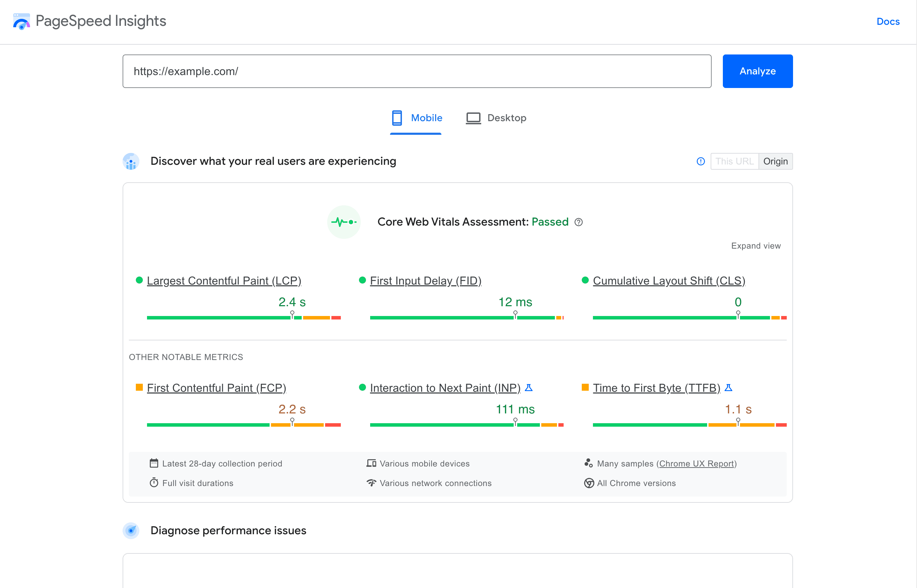The height and width of the screenshot is (588, 917).
Task: Open the Docs link
Action: [x=888, y=21]
